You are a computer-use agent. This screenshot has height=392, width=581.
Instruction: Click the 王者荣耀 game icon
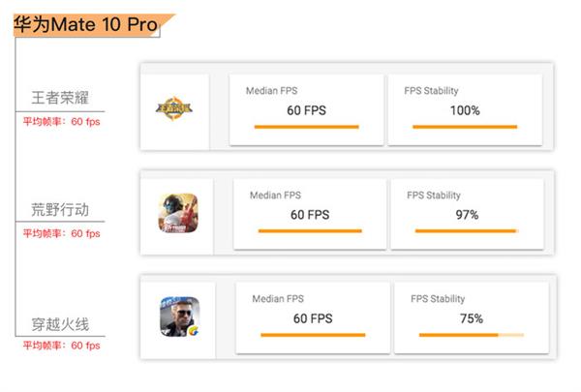click(x=173, y=109)
